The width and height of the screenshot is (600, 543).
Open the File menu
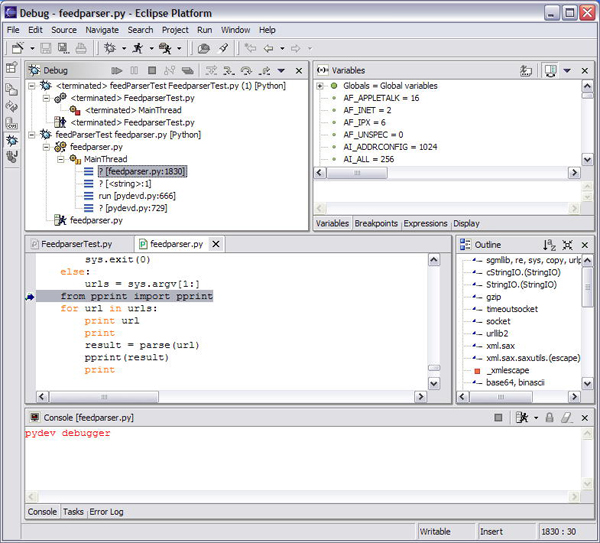(x=13, y=30)
